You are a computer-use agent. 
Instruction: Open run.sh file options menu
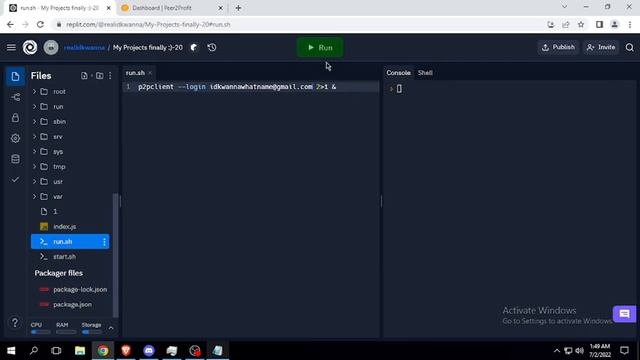(104, 242)
